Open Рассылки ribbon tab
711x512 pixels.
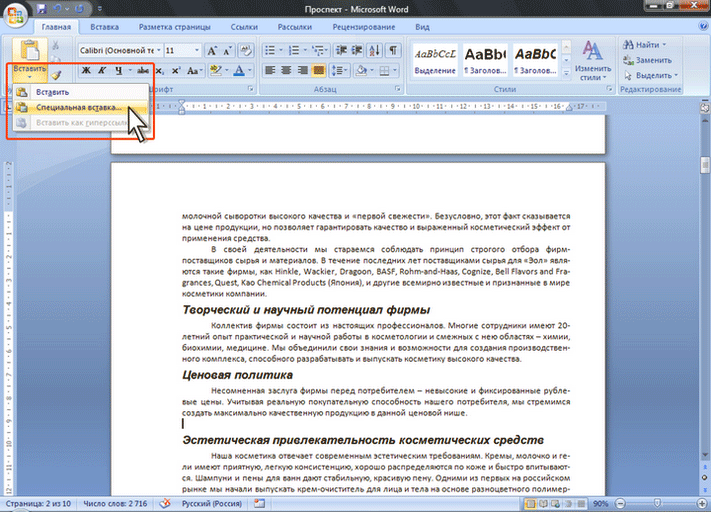295,27
